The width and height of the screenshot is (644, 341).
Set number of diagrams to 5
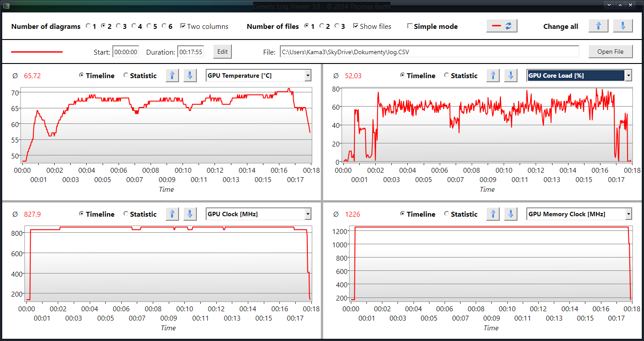(149, 26)
